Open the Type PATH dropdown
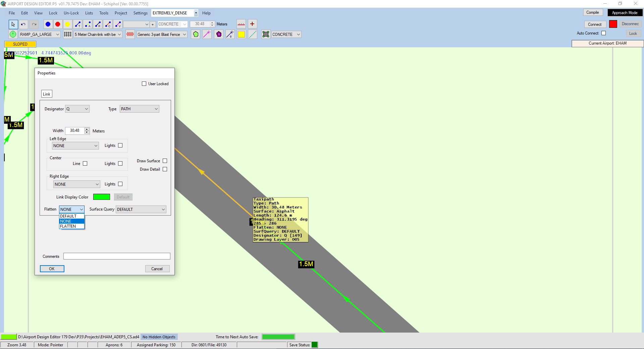This screenshot has height=349, width=644. (139, 109)
